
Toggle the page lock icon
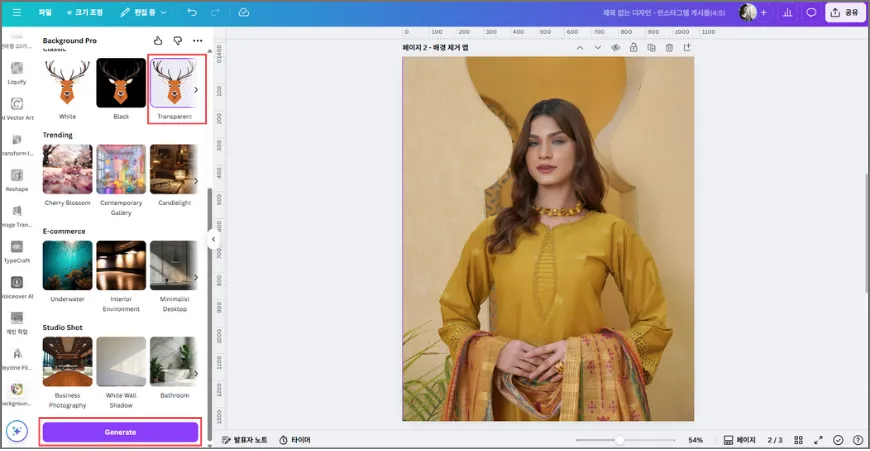(x=633, y=48)
